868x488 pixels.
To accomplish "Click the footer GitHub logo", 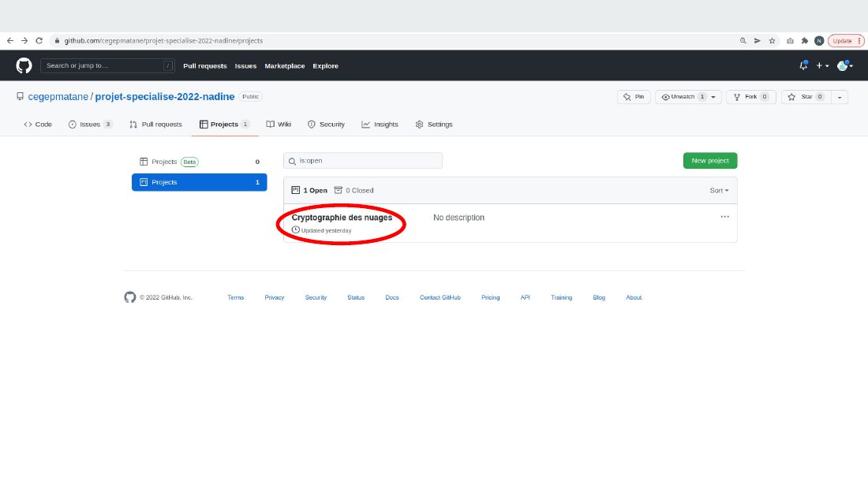I will point(130,297).
